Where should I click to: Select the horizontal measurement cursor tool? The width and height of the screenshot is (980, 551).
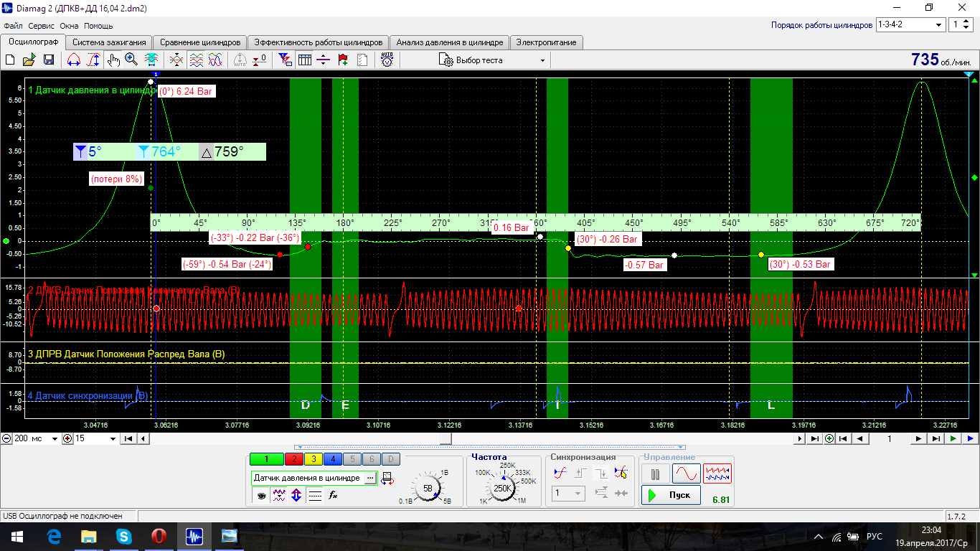click(73, 60)
